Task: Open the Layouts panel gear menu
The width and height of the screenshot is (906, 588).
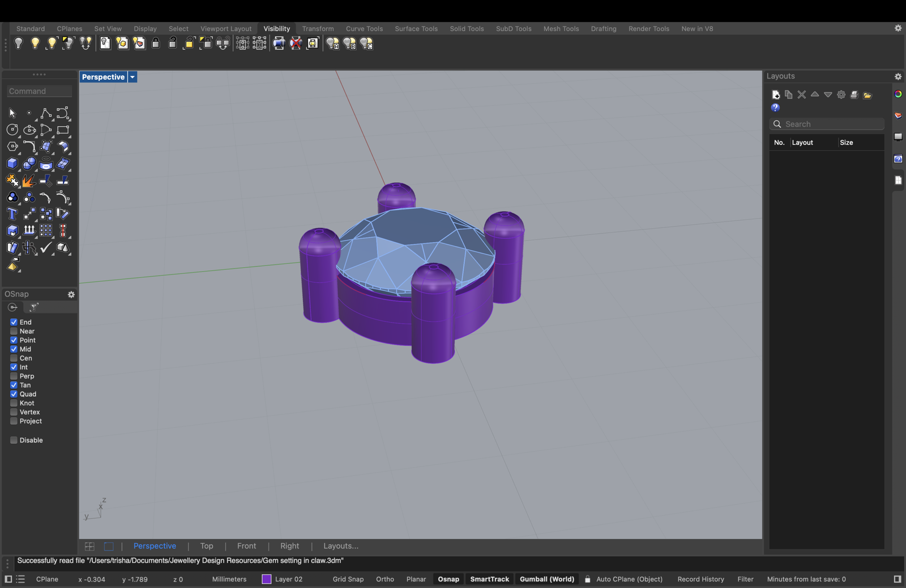Action: pyautogui.click(x=898, y=76)
